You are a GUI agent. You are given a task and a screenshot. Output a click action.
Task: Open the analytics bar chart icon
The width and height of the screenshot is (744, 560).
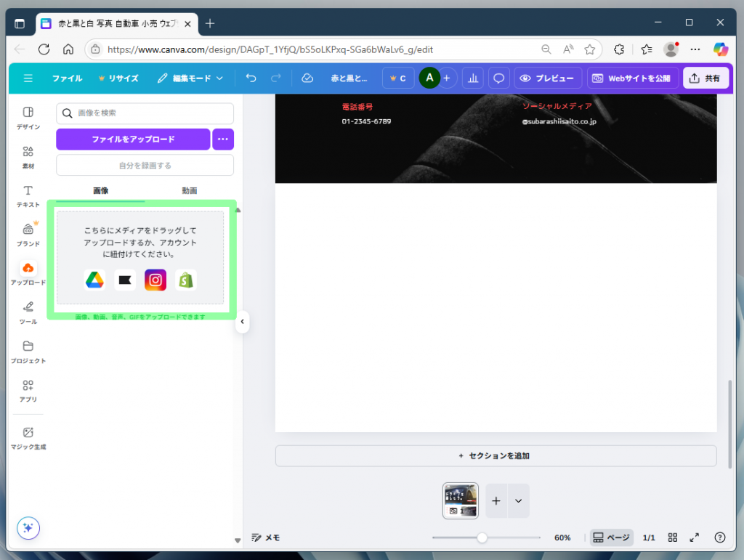pyautogui.click(x=472, y=78)
